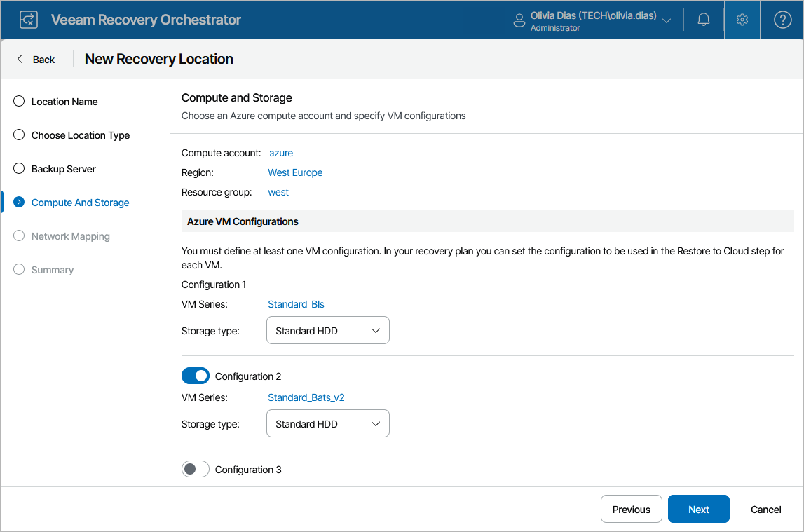Go to Network Mapping step
Viewport: 804px width, 532px height.
click(x=70, y=236)
